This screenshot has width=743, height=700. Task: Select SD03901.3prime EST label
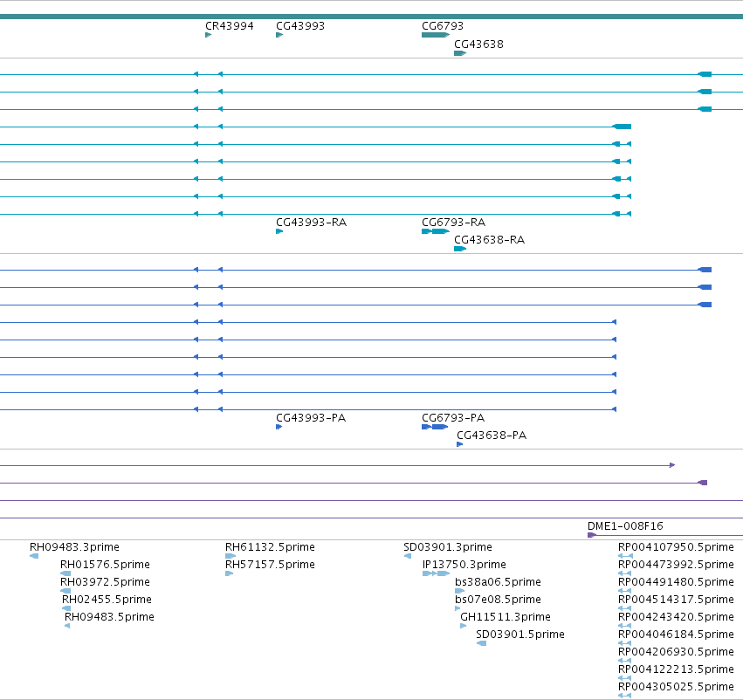pos(448,547)
